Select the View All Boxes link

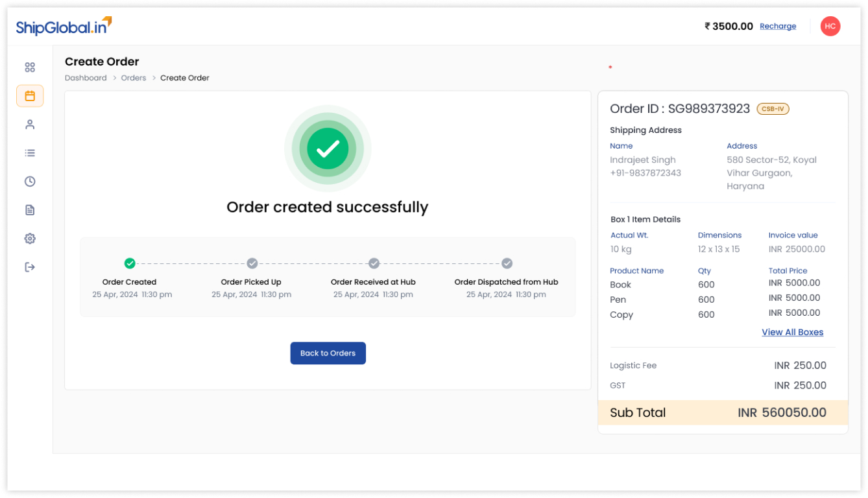pos(792,332)
